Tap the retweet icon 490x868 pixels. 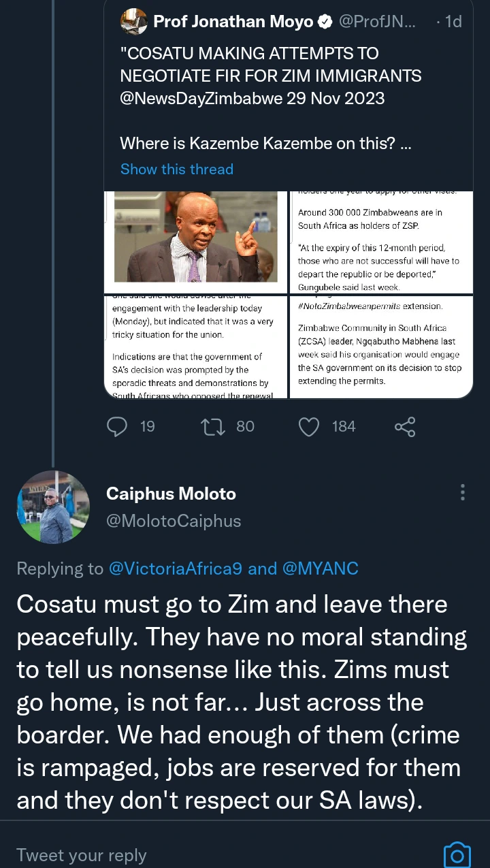click(214, 426)
